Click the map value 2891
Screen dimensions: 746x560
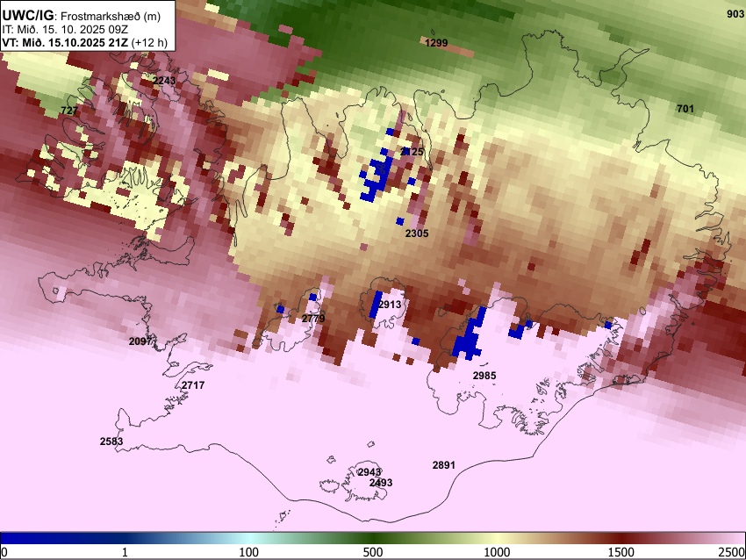point(444,465)
